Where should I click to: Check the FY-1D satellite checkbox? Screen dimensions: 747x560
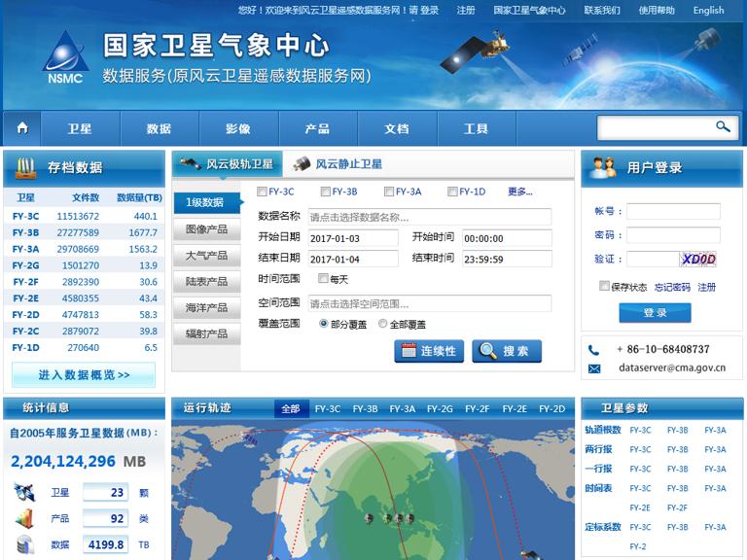(452, 192)
